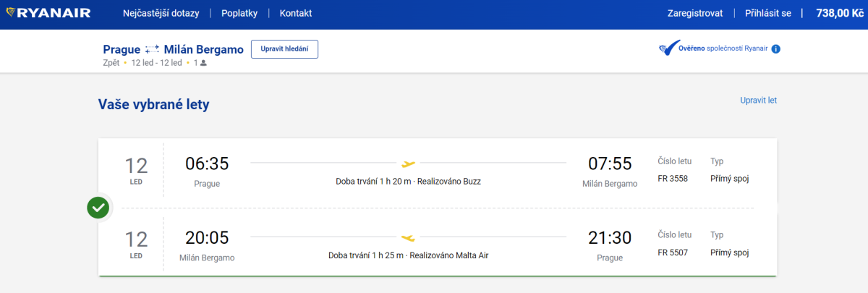Screen dimensions: 868x293
Task: Click flight number FR 3558
Action: click(x=672, y=179)
